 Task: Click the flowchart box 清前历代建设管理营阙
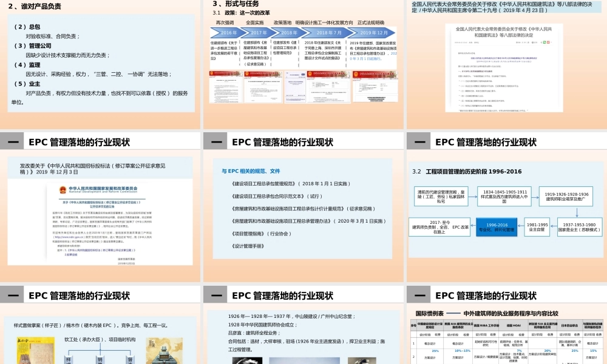pos(441,197)
